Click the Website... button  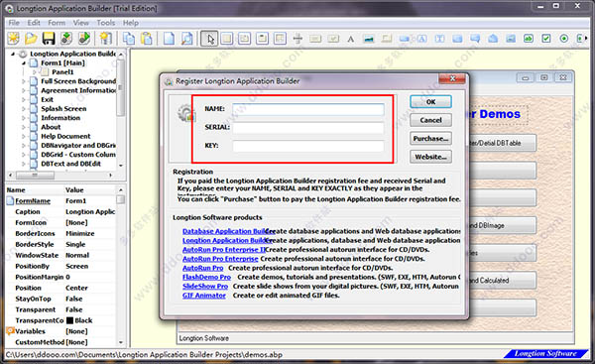pyautogui.click(x=430, y=157)
